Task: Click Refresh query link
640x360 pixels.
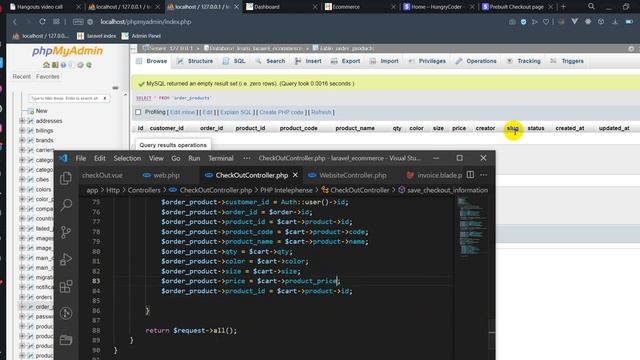Action: click(x=321, y=112)
